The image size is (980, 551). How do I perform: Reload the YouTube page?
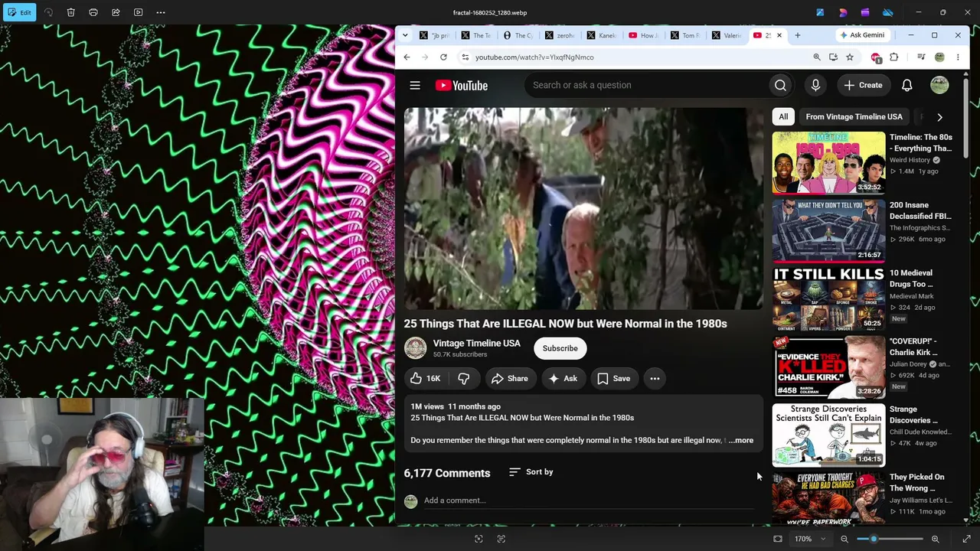443,57
